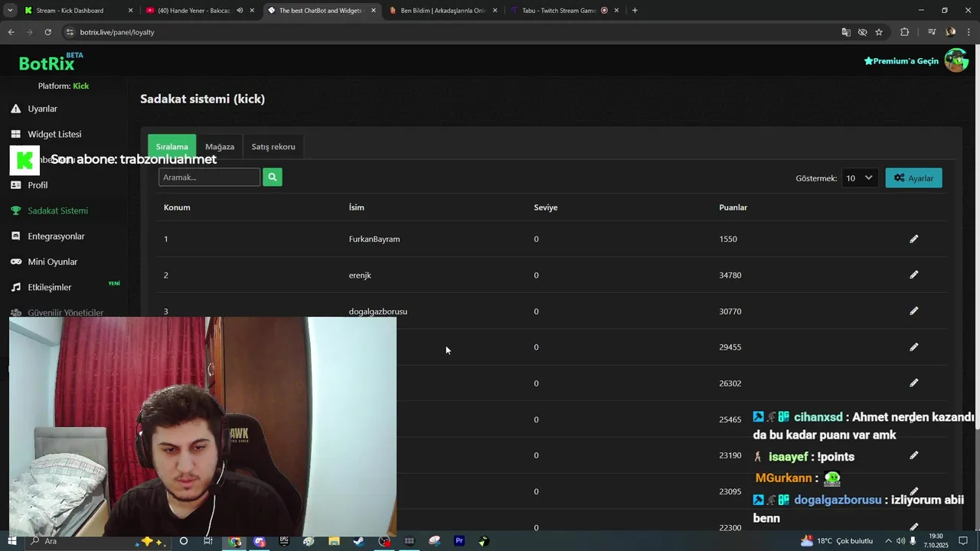The width and height of the screenshot is (980, 551).
Task: Open the Uyarılar sidebar item
Action: tap(42, 109)
